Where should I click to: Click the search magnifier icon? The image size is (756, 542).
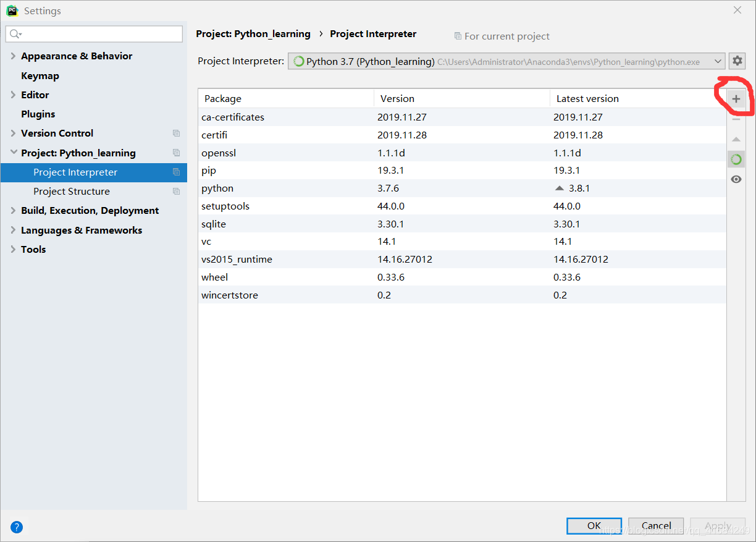[15, 34]
